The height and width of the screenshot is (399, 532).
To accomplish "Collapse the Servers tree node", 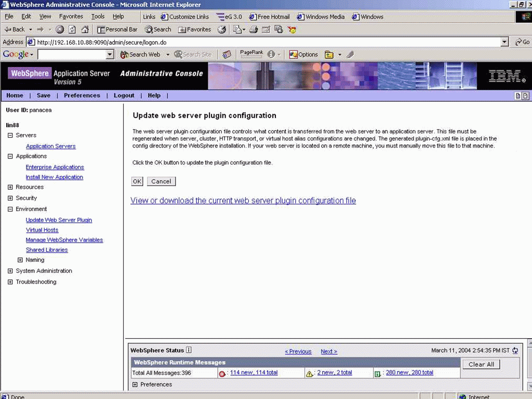I will click(10, 135).
